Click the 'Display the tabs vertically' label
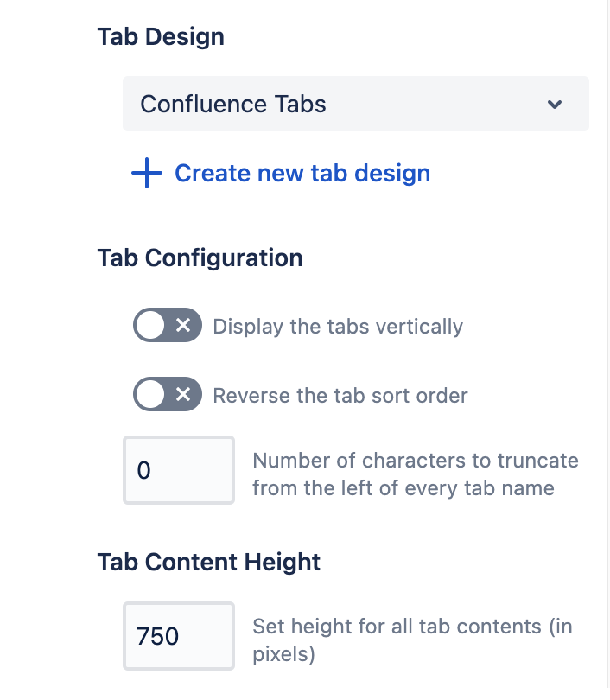 (x=338, y=327)
